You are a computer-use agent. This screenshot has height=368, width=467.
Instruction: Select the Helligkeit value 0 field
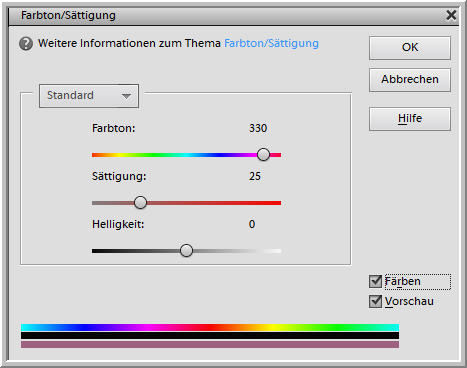tap(252, 224)
